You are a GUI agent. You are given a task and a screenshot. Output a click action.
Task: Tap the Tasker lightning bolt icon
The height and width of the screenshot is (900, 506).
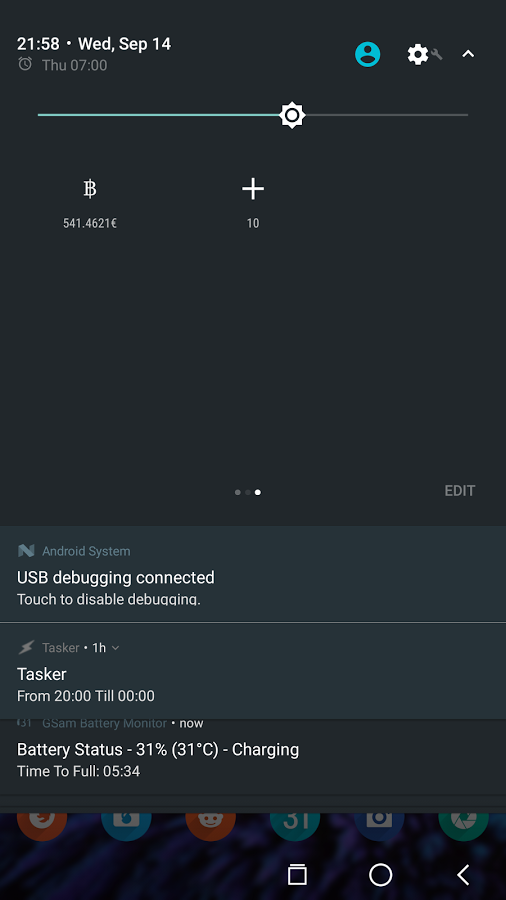pyautogui.click(x=26, y=647)
